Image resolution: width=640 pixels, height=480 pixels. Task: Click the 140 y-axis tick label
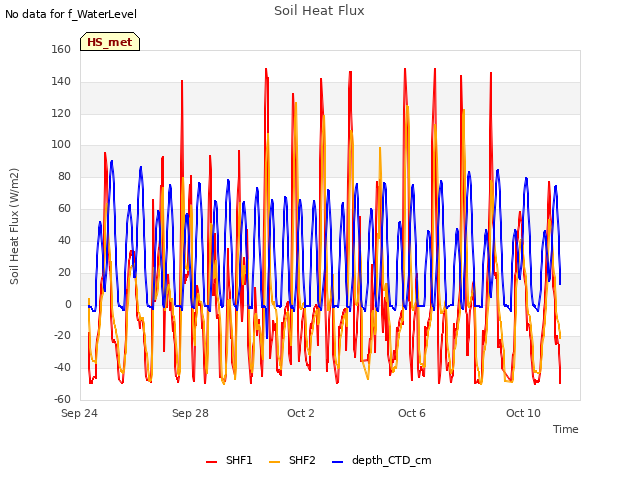61,81
